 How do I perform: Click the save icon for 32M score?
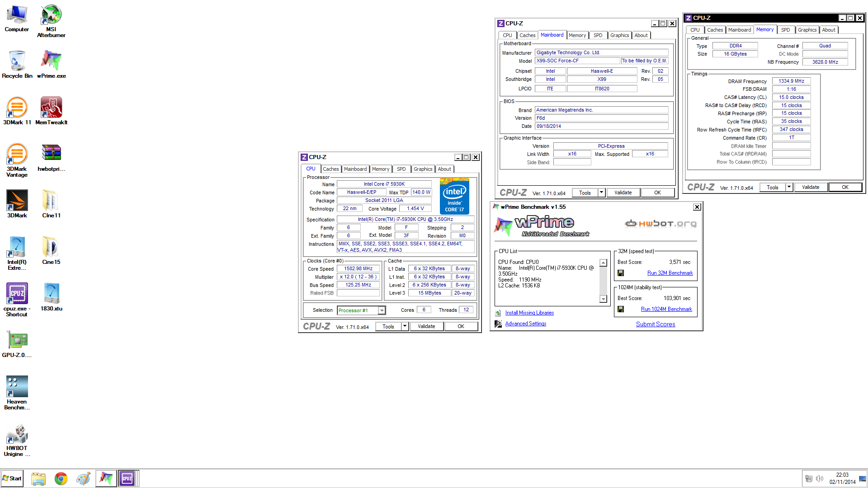621,273
